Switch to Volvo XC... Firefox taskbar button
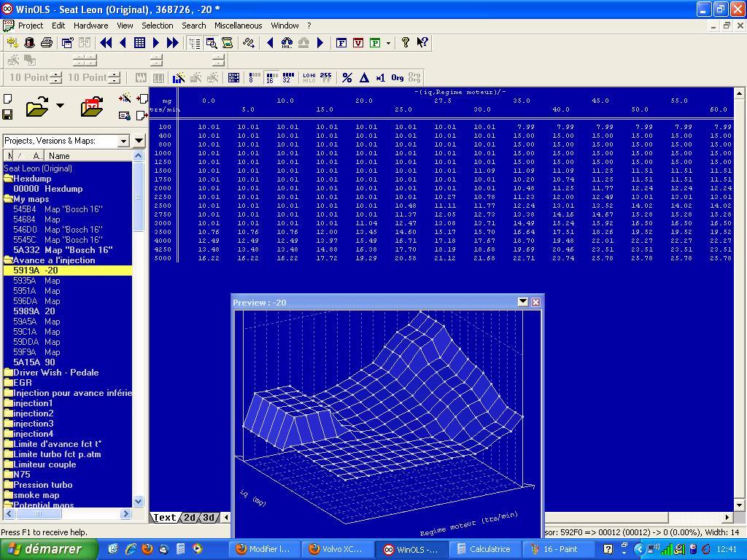The height and width of the screenshot is (560, 747). [336, 549]
